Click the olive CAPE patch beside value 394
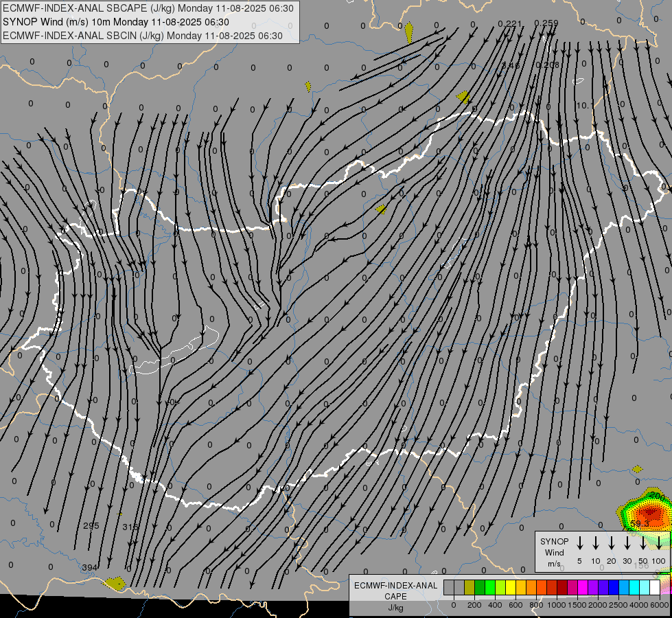672x618 pixels. [x=115, y=584]
